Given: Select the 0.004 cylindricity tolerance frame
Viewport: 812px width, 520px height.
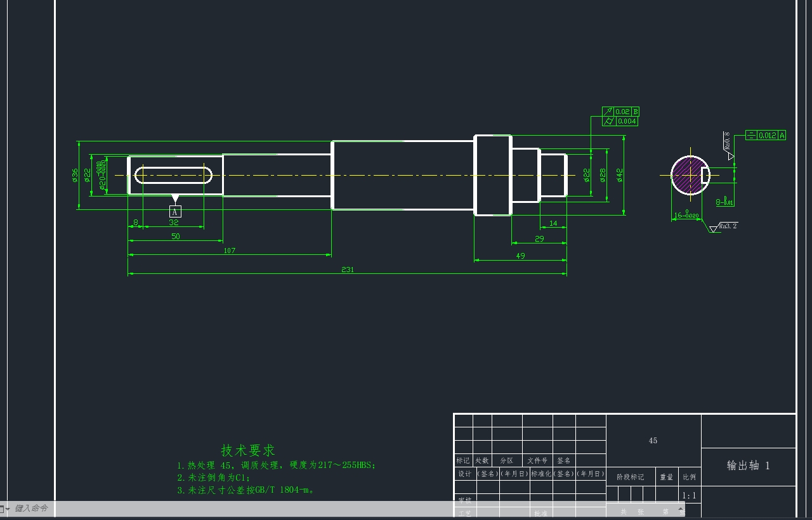Looking at the screenshot, I should click(620, 121).
